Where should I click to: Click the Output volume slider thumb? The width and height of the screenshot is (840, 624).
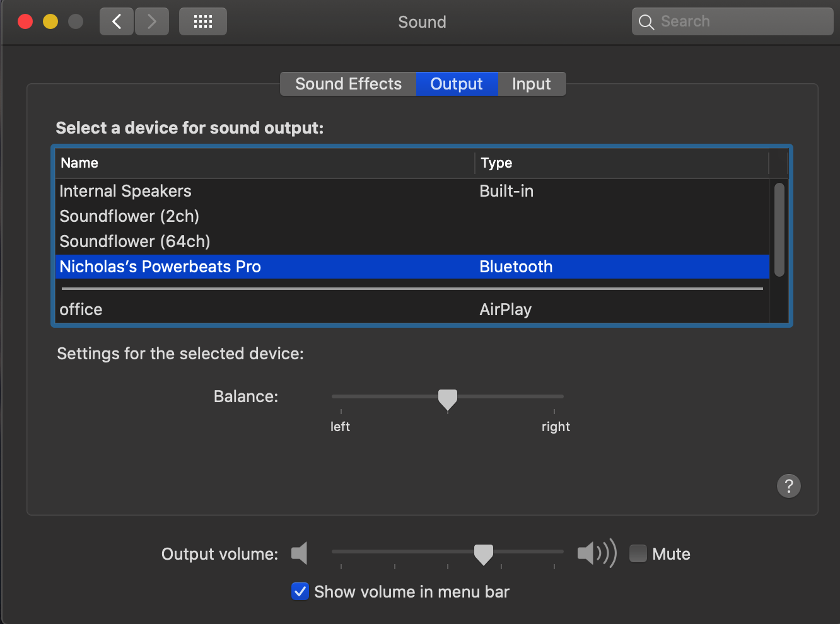tap(484, 553)
